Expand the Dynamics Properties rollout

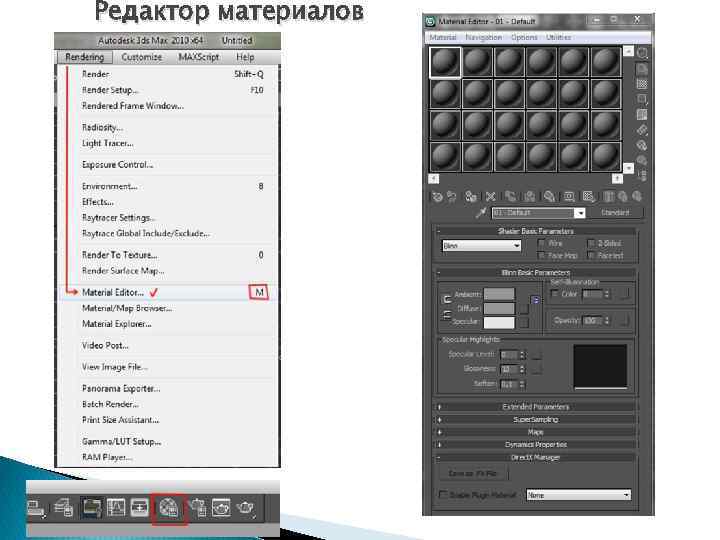point(536,445)
